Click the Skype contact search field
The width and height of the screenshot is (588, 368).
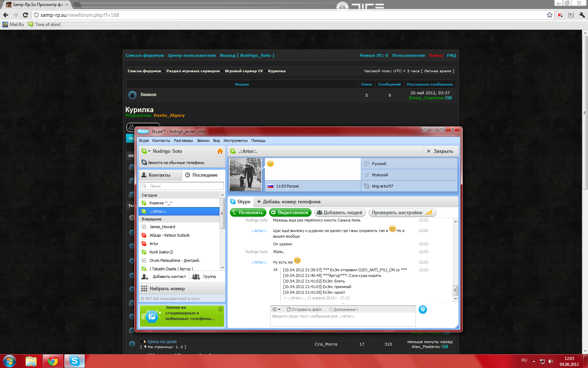pos(182,186)
